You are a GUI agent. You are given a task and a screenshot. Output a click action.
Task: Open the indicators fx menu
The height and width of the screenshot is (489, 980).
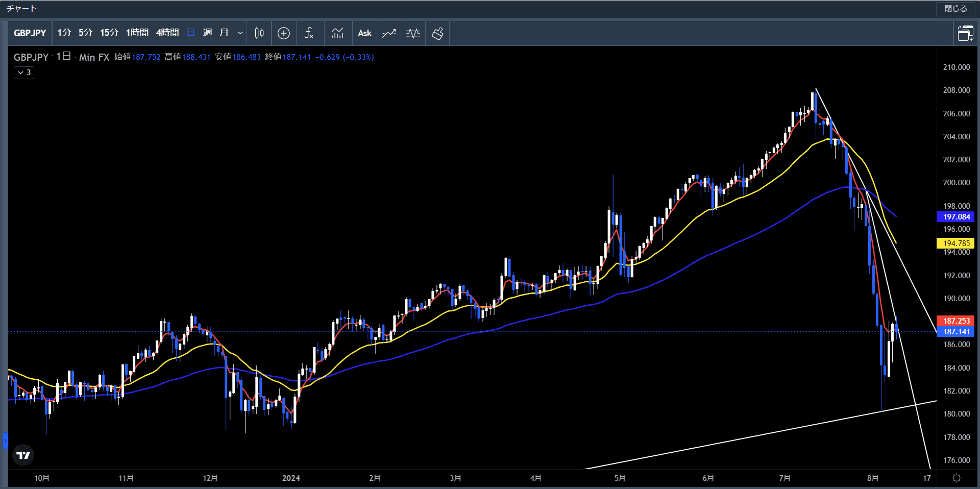point(309,33)
